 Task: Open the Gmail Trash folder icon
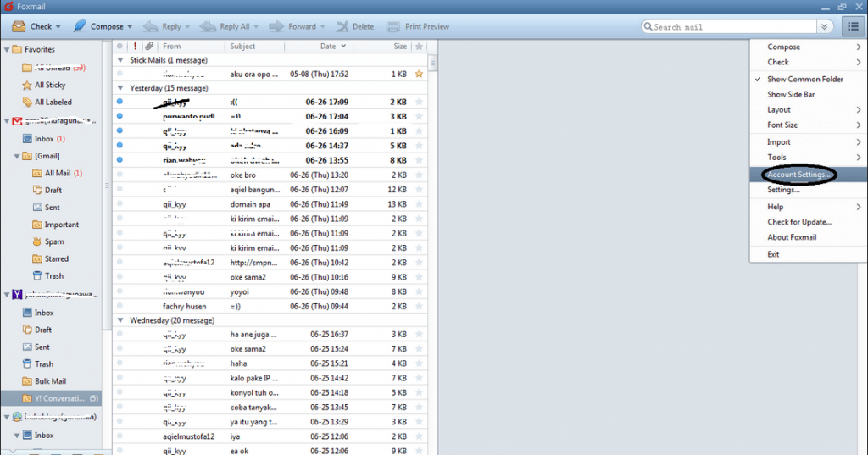37,275
